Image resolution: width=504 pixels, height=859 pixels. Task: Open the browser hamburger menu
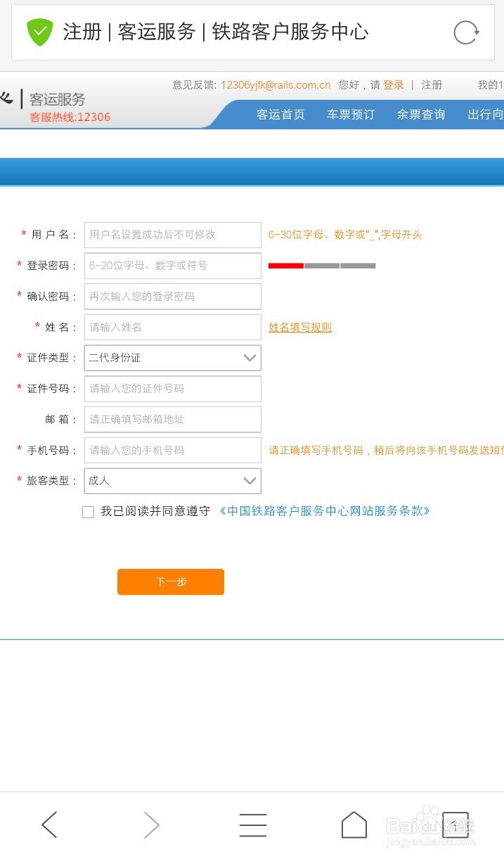pos(253,824)
